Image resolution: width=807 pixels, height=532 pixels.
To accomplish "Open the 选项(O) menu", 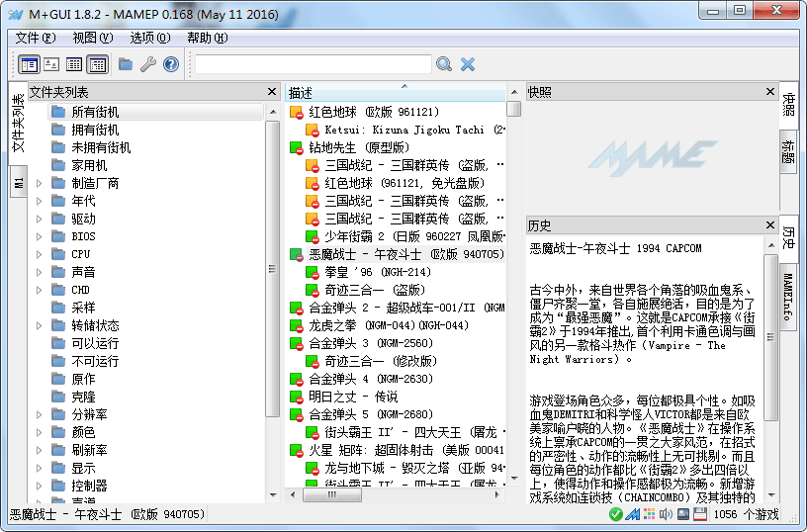I will click(149, 38).
